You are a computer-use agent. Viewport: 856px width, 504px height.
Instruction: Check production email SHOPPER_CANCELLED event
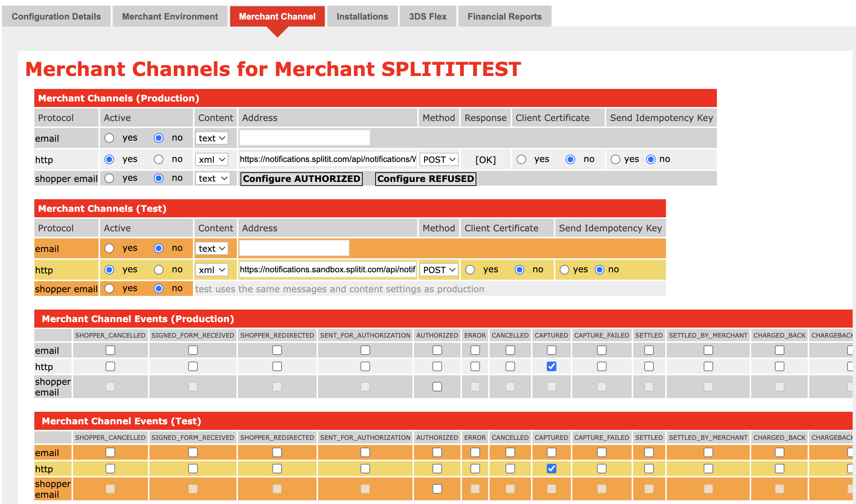[x=110, y=350]
